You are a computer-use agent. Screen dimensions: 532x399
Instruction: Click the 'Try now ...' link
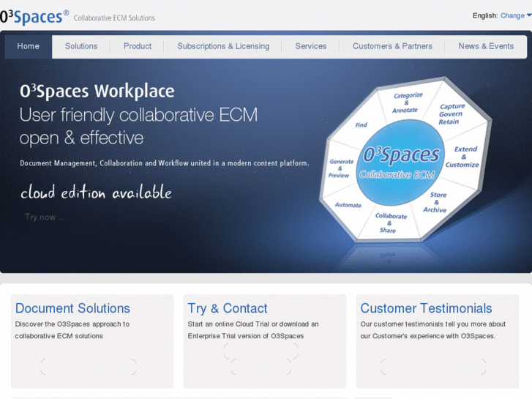click(x=45, y=217)
